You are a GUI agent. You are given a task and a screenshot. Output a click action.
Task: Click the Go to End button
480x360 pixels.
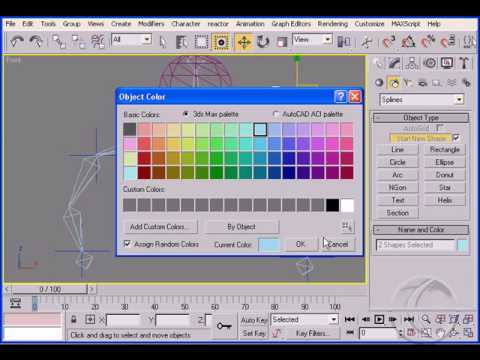point(409,319)
